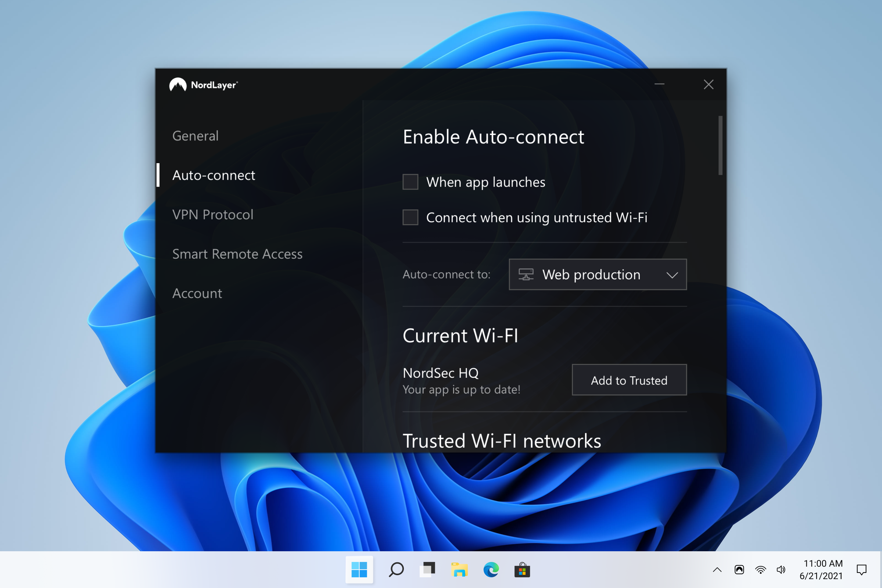Open NordLayer tray icon in system tray

click(739, 570)
